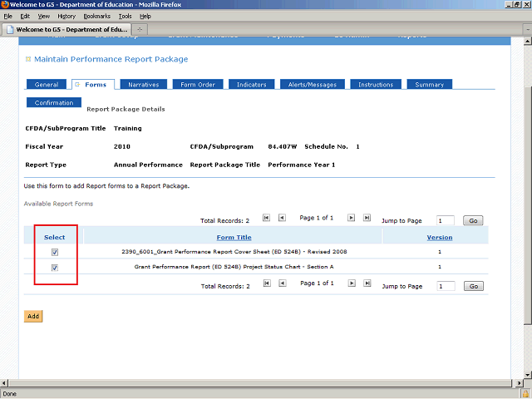Go to last page in top pager
Image resolution: width=532 pixels, height=399 pixels.
tap(367, 218)
